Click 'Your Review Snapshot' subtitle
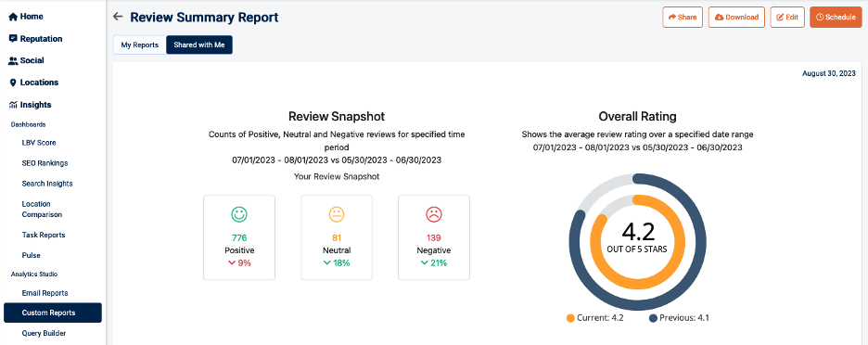Viewport: 868px width, 345px height. tap(337, 176)
